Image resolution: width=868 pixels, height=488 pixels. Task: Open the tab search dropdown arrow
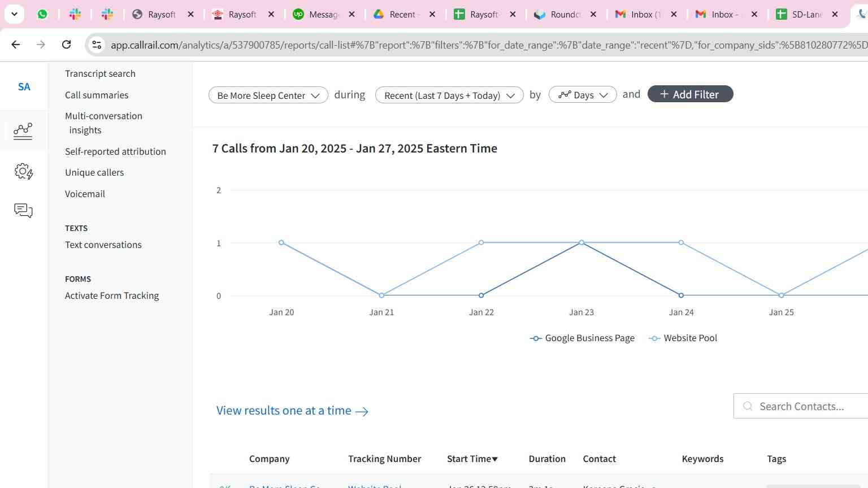tap(14, 14)
